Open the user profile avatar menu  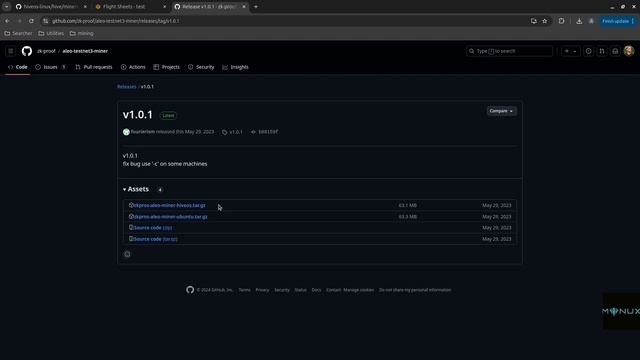click(x=629, y=51)
